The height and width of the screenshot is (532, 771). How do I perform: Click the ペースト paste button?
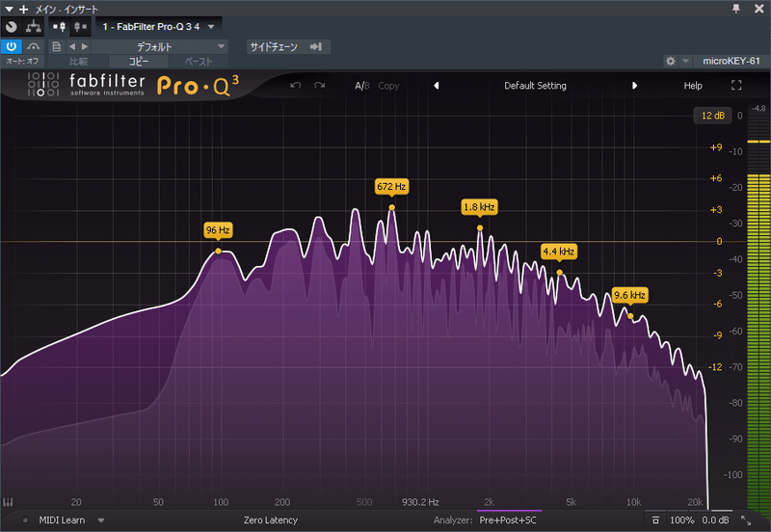(x=199, y=62)
